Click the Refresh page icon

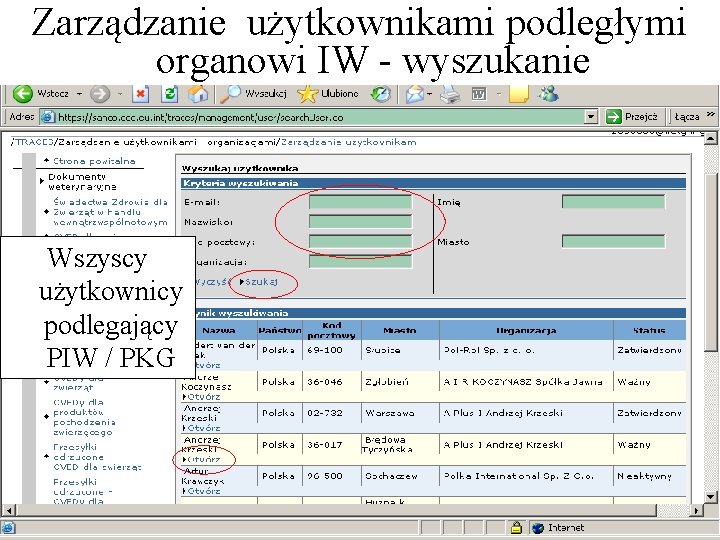(169, 94)
